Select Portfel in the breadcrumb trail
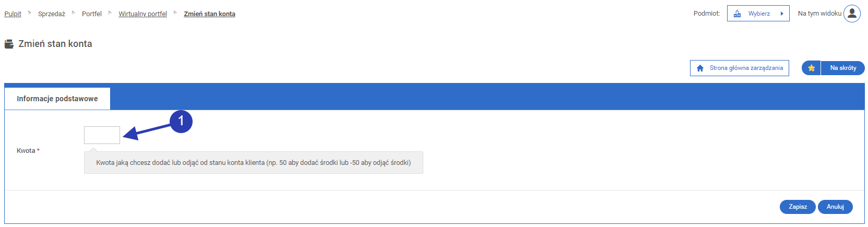Viewport: 868px width, 227px height. tap(92, 14)
